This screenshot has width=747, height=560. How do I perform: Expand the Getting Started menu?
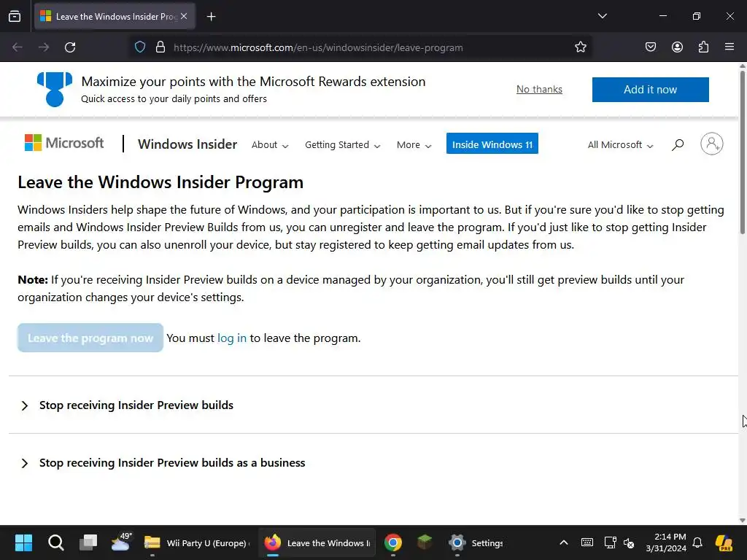[x=343, y=145]
